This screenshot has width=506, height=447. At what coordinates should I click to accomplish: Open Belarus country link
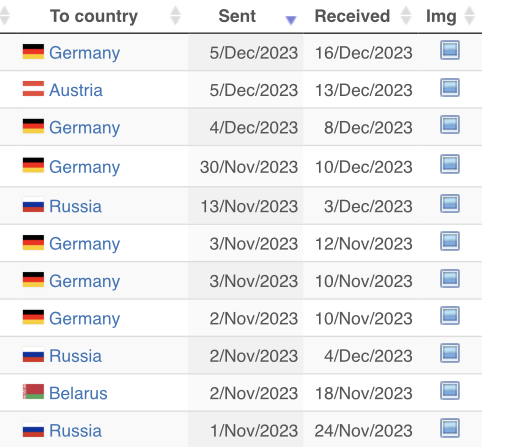(x=78, y=393)
